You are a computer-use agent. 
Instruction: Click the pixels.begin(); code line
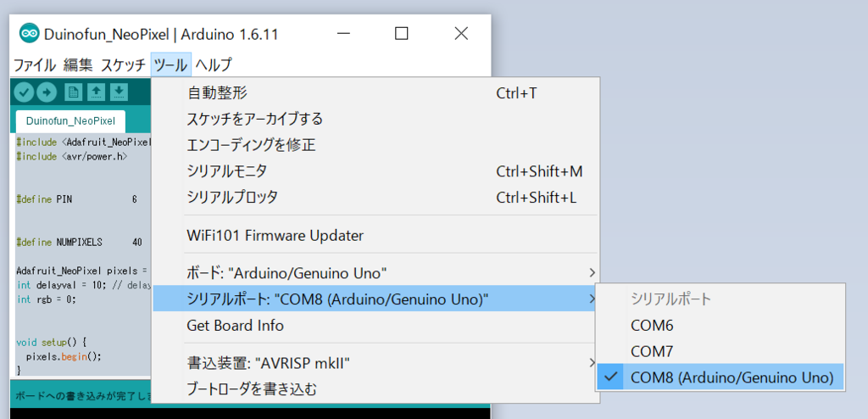pos(64,356)
